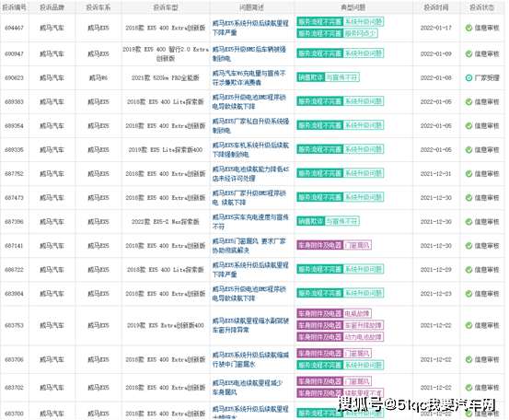Click the 投诉编号 column header
The height and width of the screenshot is (420, 509).
[15, 7]
